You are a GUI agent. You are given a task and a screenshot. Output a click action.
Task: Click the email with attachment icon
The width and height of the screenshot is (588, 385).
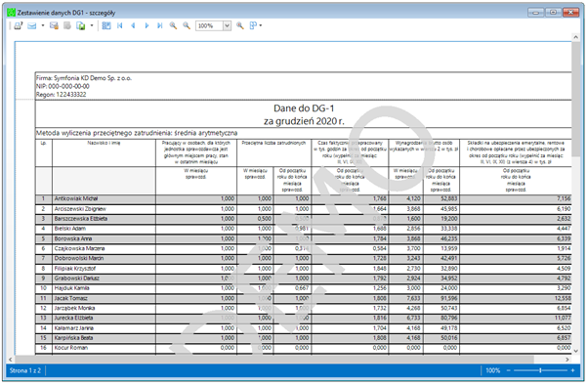(54, 25)
